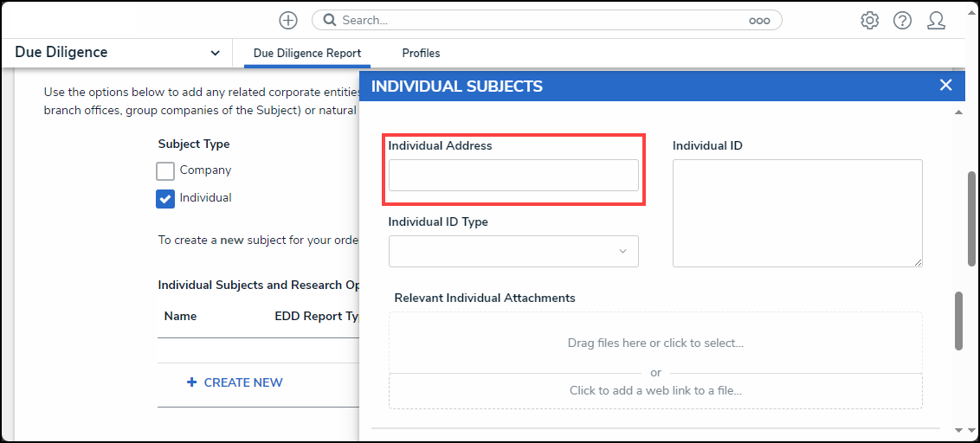The height and width of the screenshot is (443, 980).
Task: Click the Create New button
Action: point(235,382)
